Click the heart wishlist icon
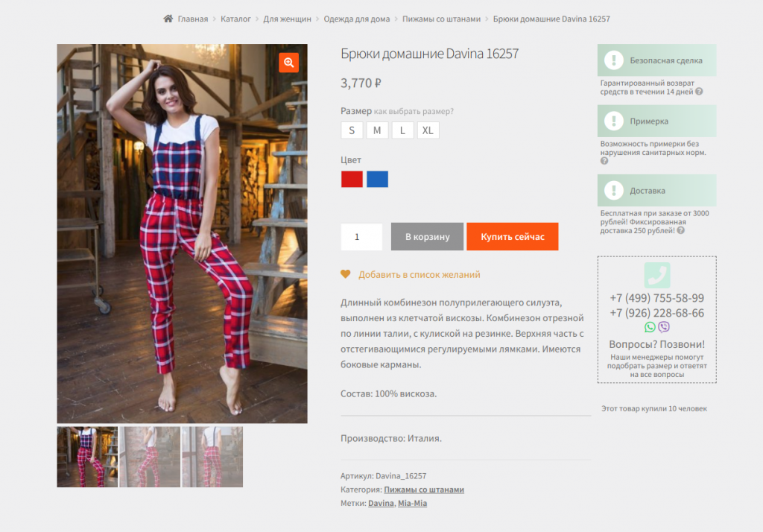 click(x=346, y=274)
